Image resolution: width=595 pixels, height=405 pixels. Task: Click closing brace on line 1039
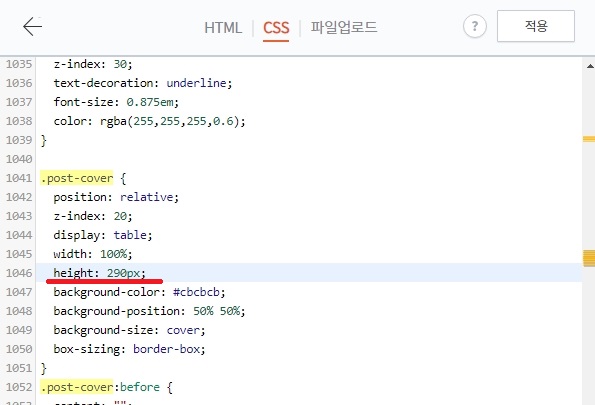point(44,140)
